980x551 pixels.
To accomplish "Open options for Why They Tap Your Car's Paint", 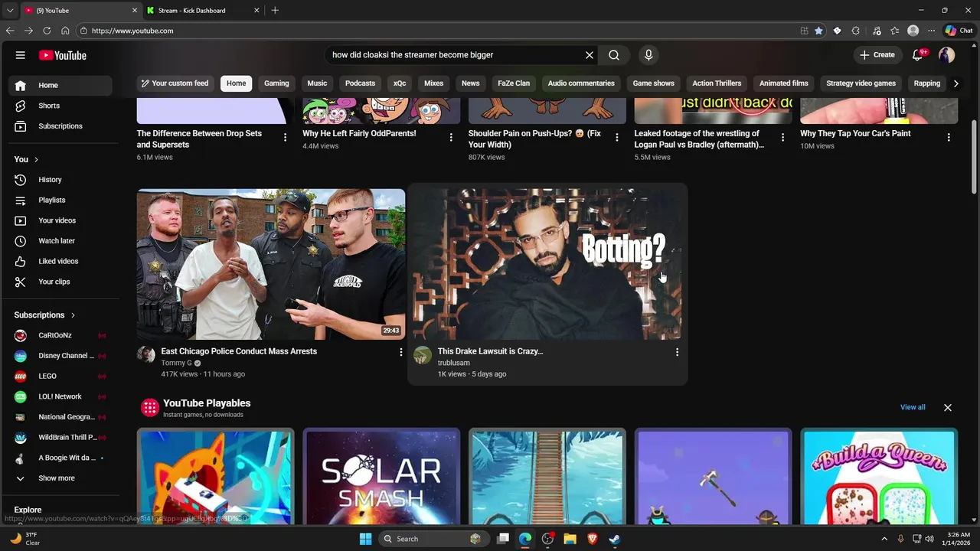I will 949,138.
